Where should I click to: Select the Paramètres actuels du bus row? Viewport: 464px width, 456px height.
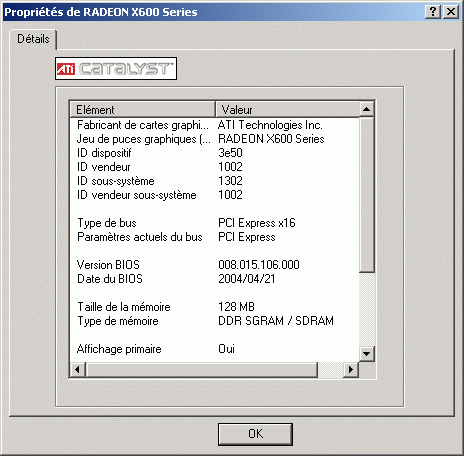click(x=215, y=237)
